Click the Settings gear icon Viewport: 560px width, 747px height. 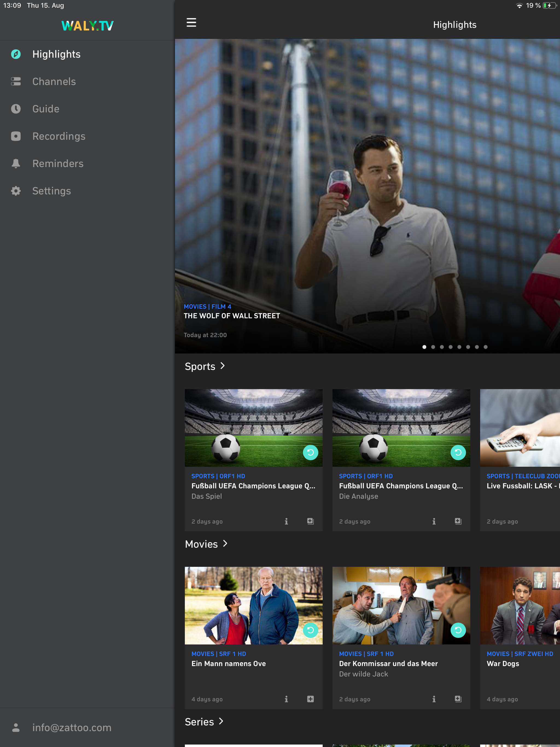pos(16,191)
